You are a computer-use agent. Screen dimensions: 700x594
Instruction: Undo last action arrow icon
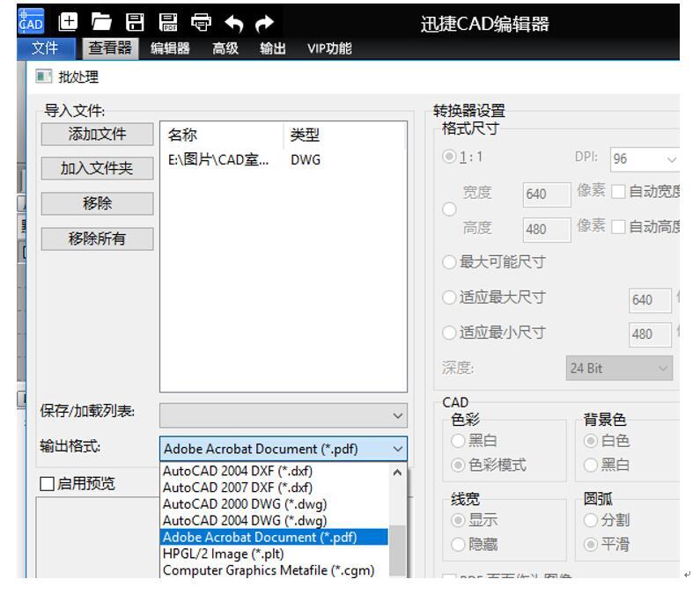pyautogui.click(x=234, y=23)
